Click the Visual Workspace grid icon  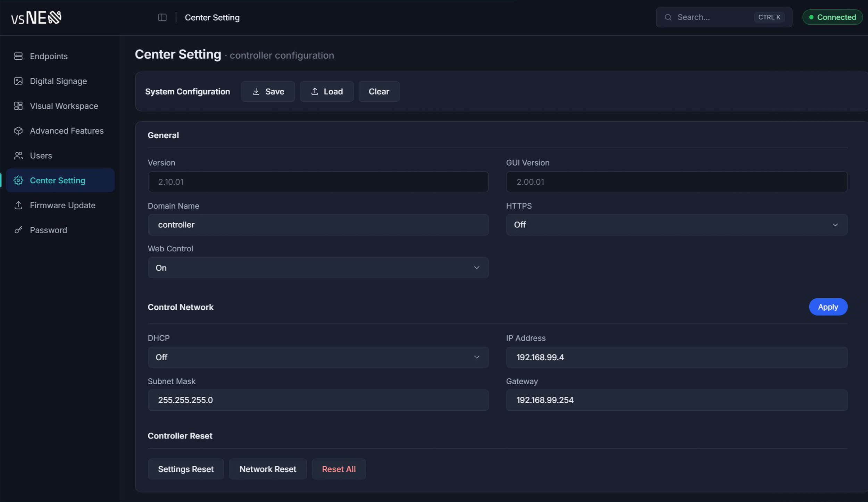[18, 106]
